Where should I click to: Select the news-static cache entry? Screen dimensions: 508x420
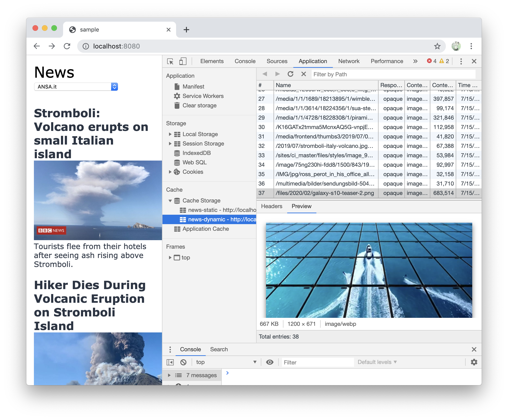[218, 210]
